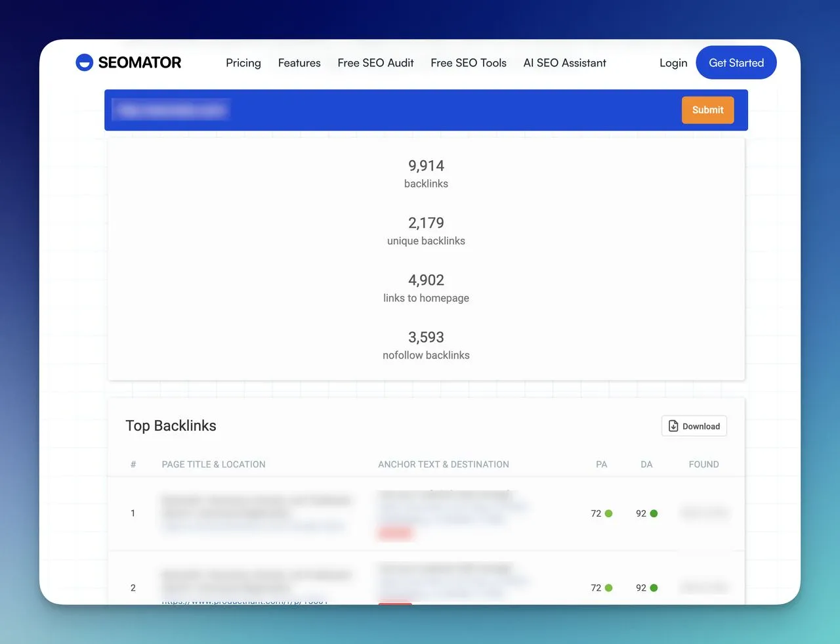Click row number 2 in backlinks table
The image size is (840, 644).
point(133,588)
